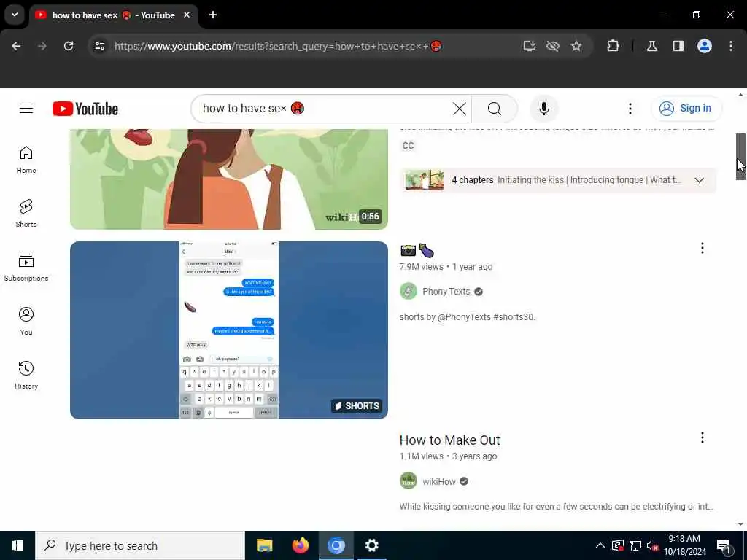The height and width of the screenshot is (560, 747).
Task: Start voice search with the microphone
Action: (x=543, y=109)
